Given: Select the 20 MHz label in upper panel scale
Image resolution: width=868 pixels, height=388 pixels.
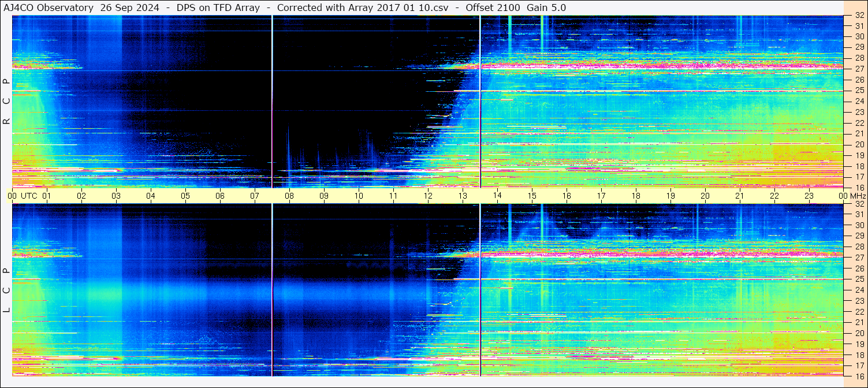Looking at the screenshot, I should pos(858,144).
